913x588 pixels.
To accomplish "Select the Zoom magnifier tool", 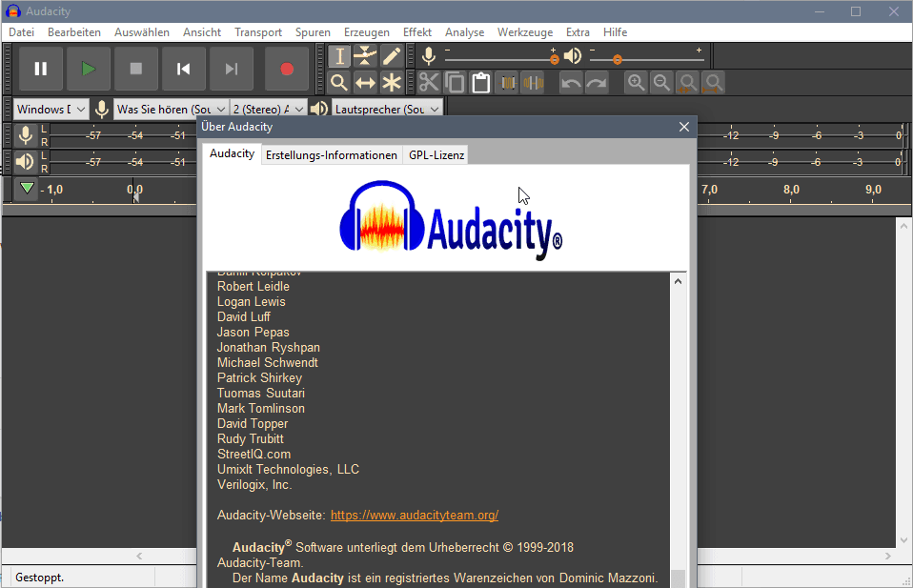I will 339,83.
